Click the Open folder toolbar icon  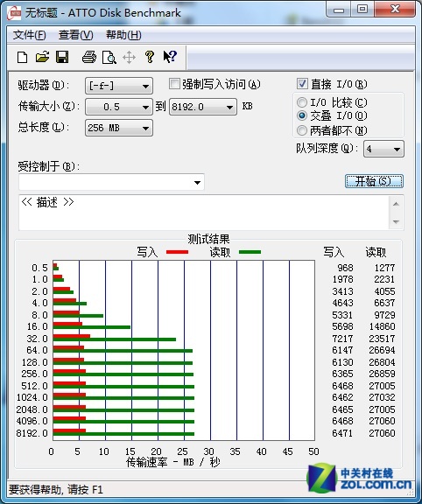point(42,57)
